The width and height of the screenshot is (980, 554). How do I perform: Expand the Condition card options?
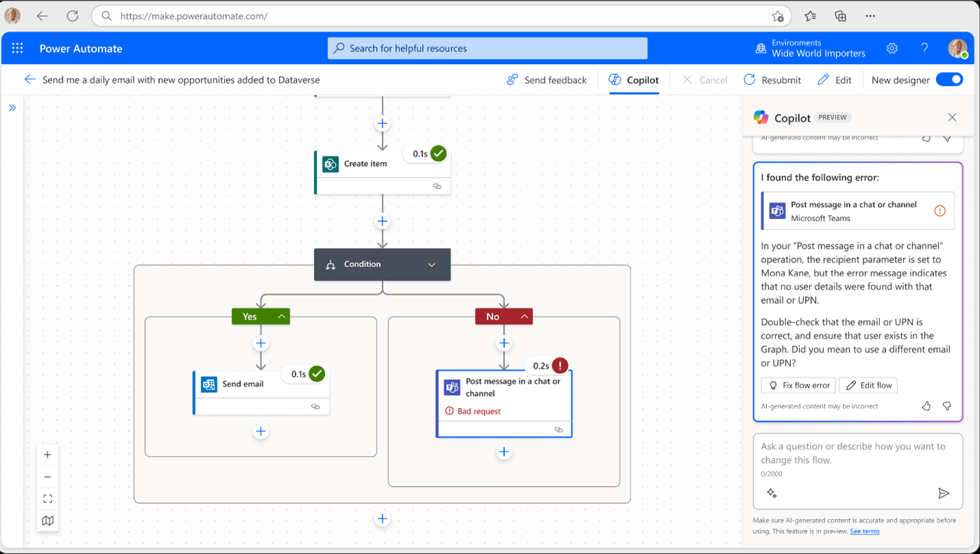[x=432, y=264]
